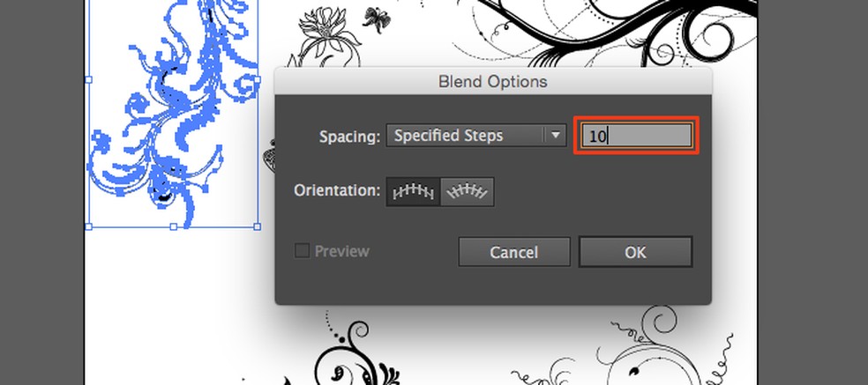Click the Spacing dropdown arrow button
868x385 pixels.
[556, 136]
